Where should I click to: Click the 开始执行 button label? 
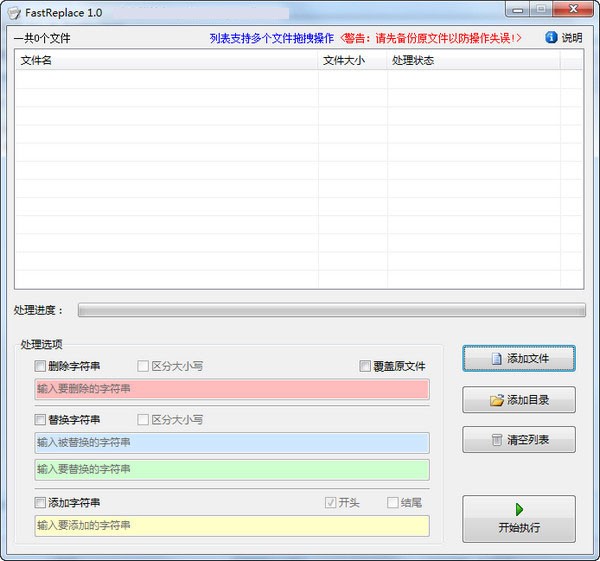tap(519, 528)
